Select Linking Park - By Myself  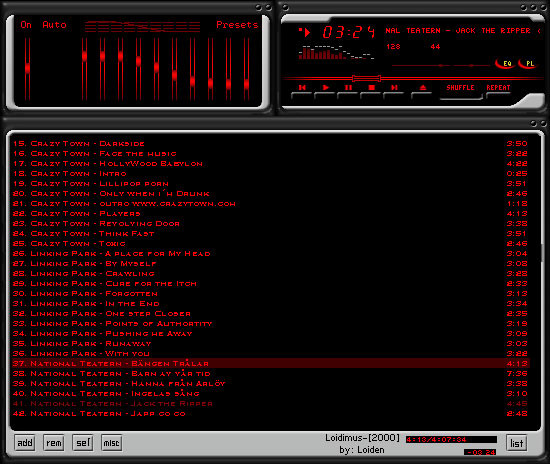click(x=270, y=263)
